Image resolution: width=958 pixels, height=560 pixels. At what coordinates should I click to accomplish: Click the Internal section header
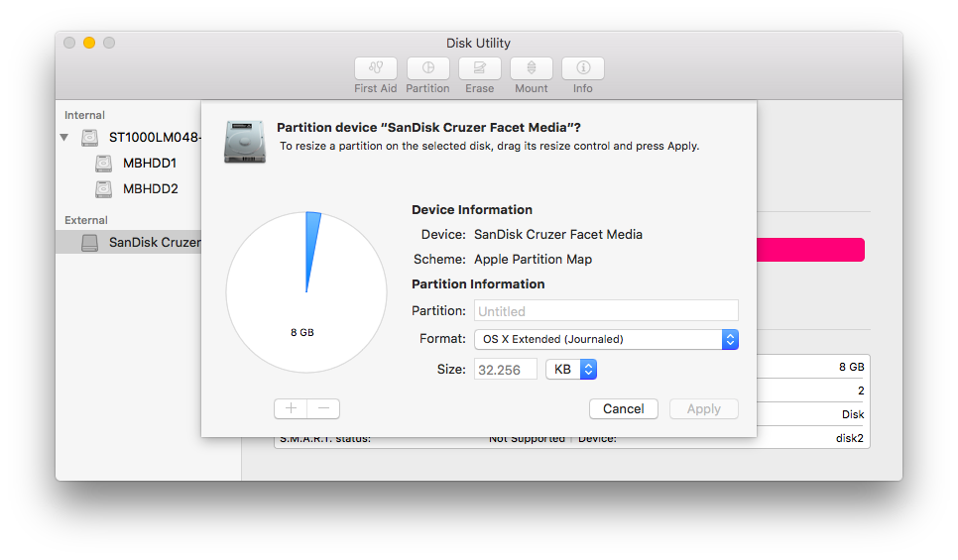pyautogui.click(x=84, y=115)
